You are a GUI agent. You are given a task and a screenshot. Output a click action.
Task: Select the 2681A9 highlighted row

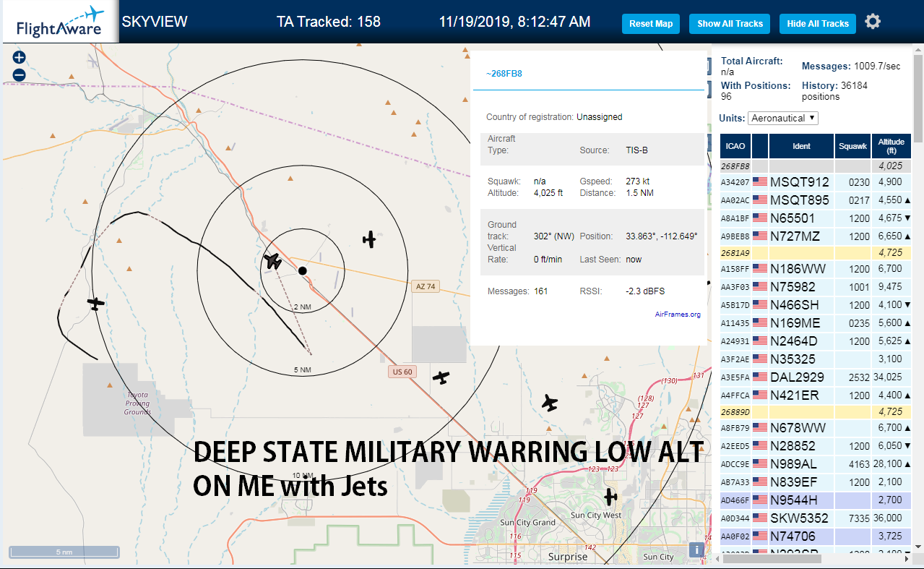point(816,252)
